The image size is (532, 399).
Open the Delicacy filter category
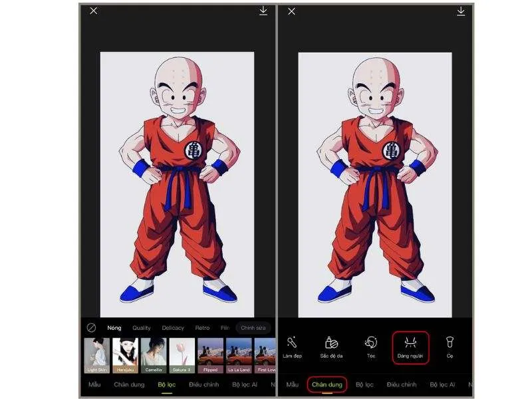click(173, 328)
